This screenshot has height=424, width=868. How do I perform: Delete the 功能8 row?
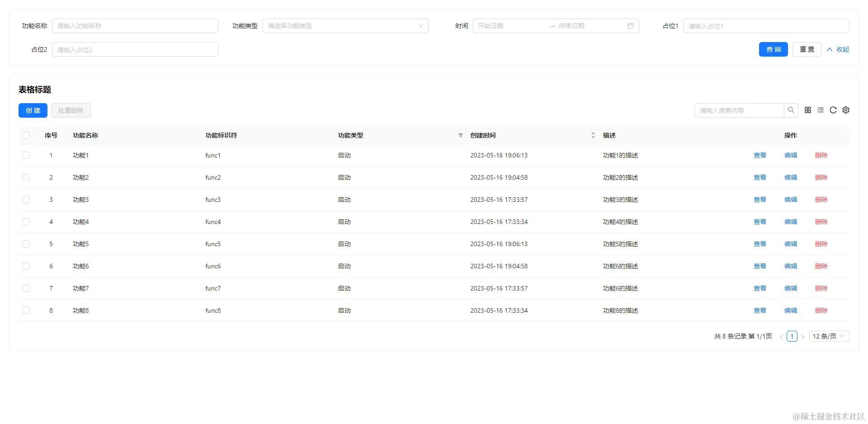coord(821,310)
